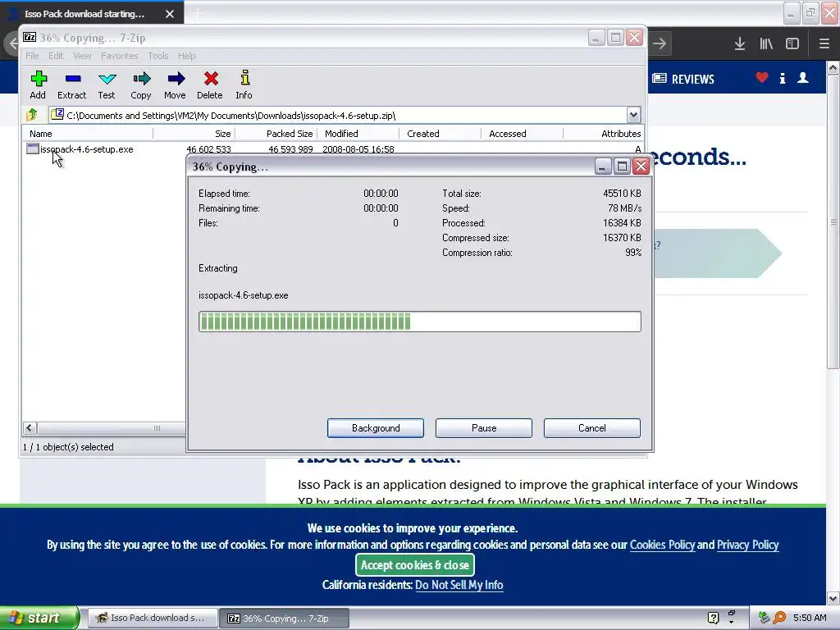The height and width of the screenshot is (630, 840).
Task: Click the user account icon on website
Action: tap(802, 78)
